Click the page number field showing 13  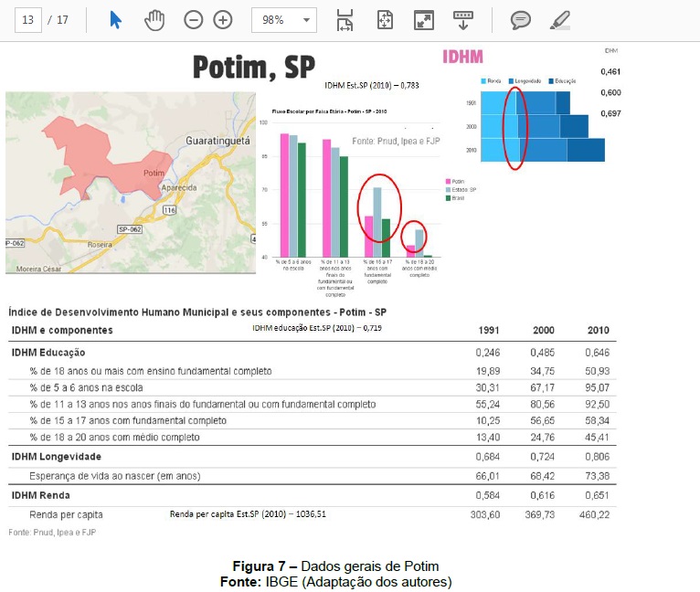[28, 20]
